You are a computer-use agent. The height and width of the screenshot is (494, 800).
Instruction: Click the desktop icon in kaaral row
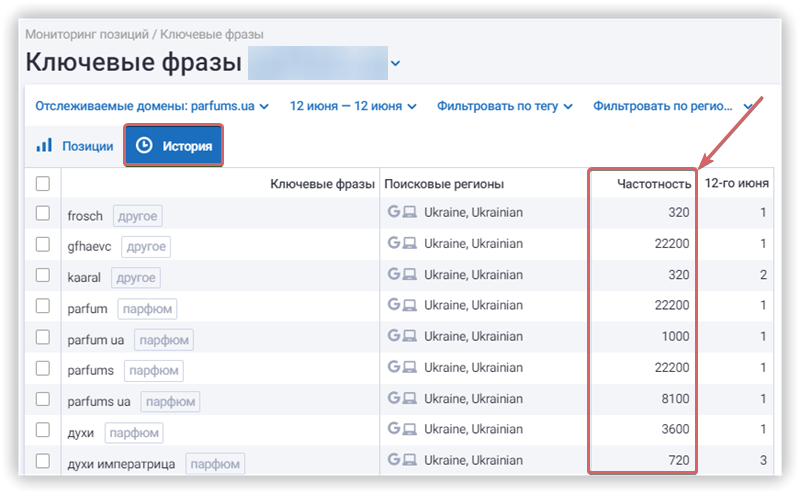409,274
